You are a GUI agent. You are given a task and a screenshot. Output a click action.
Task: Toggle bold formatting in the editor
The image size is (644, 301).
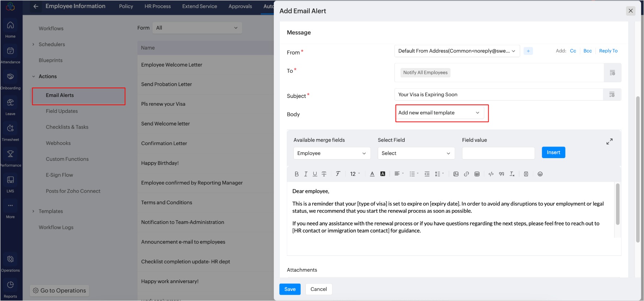point(296,174)
